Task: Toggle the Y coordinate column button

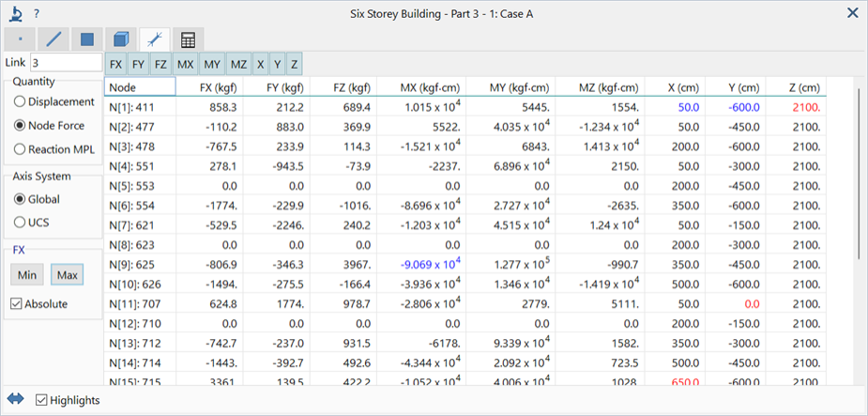Action: (278, 64)
